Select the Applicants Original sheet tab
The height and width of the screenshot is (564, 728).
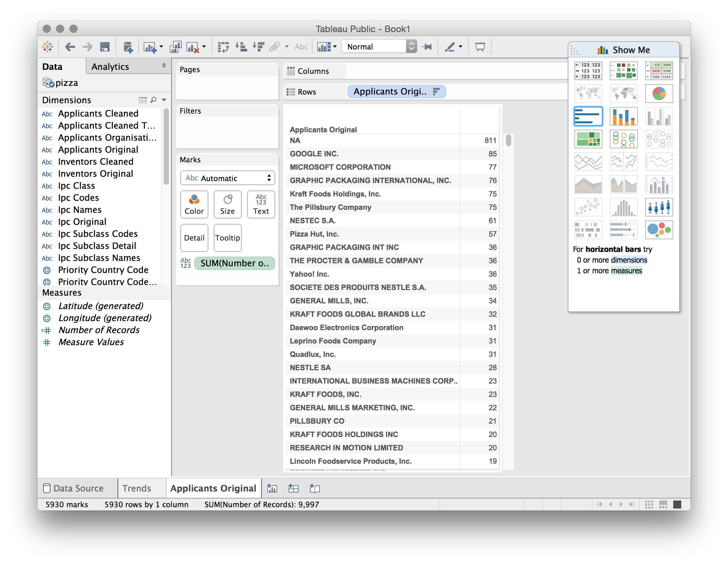(x=213, y=488)
